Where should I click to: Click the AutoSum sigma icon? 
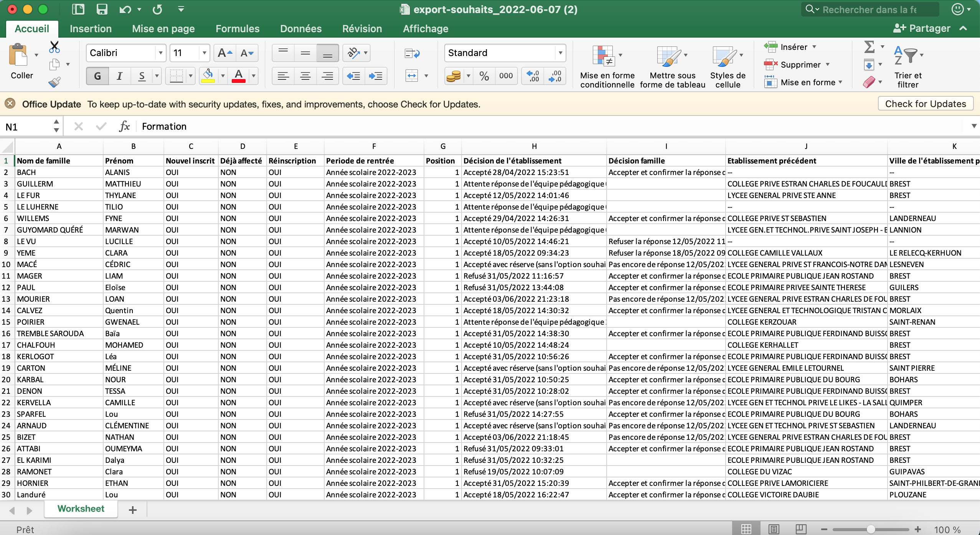pyautogui.click(x=869, y=47)
